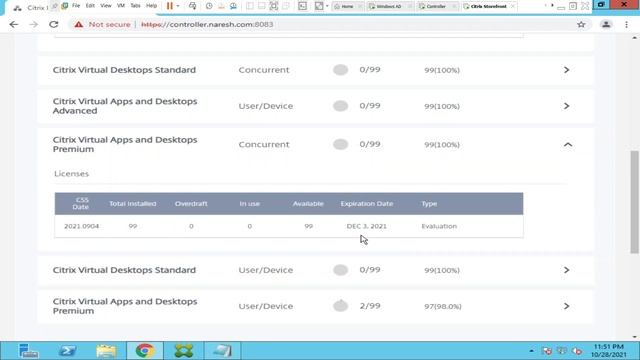Click the browser forward arrow
This screenshot has width=640, height=360.
click(x=34, y=24)
